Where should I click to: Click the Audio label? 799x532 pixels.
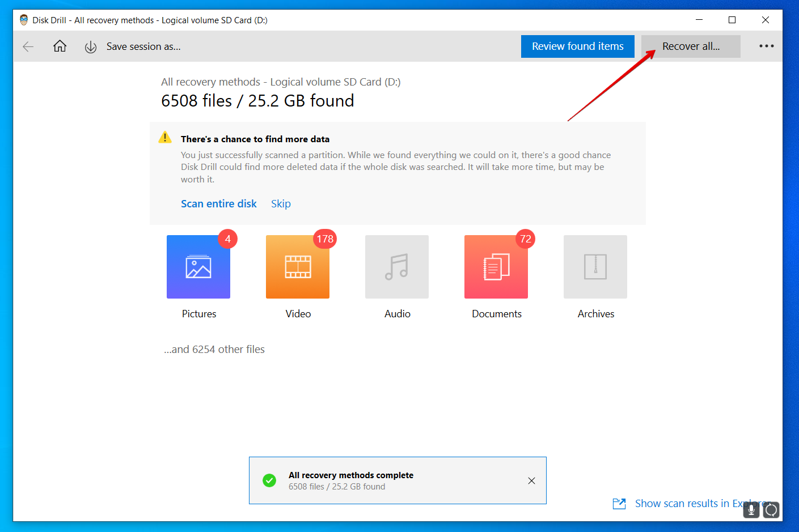click(x=398, y=314)
